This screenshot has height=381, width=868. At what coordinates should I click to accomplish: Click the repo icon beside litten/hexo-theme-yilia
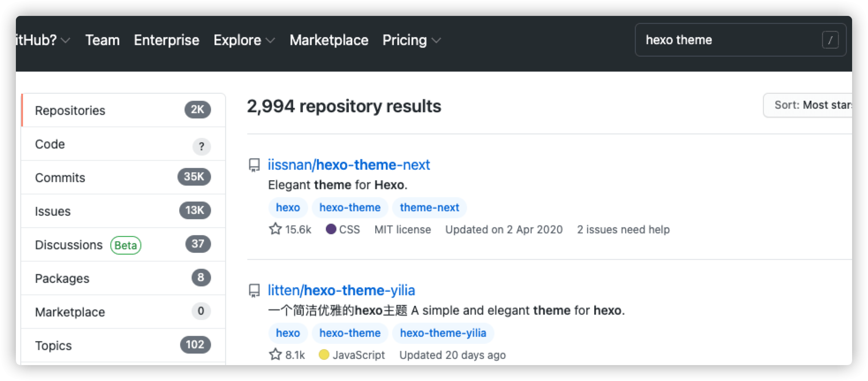coord(254,291)
